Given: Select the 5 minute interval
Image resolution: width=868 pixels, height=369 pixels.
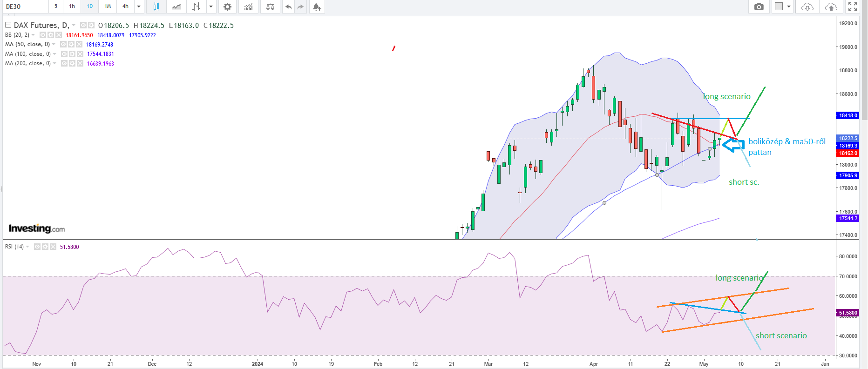Looking at the screenshot, I should tap(56, 7).
